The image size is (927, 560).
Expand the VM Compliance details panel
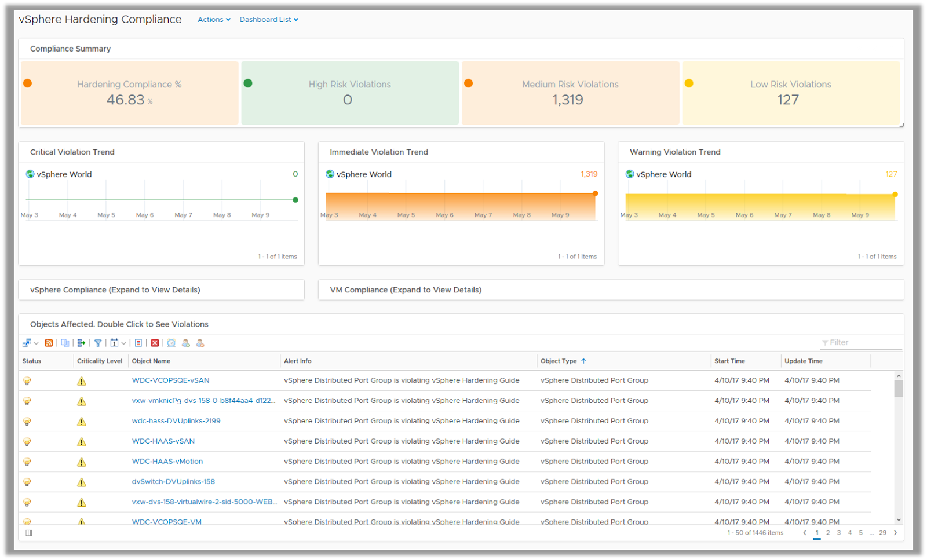[406, 290]
